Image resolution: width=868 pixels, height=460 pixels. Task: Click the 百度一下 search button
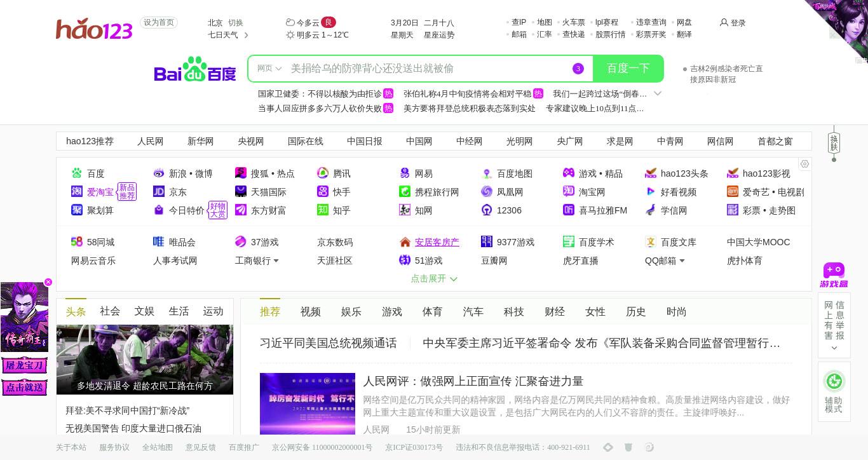(628, 69)
